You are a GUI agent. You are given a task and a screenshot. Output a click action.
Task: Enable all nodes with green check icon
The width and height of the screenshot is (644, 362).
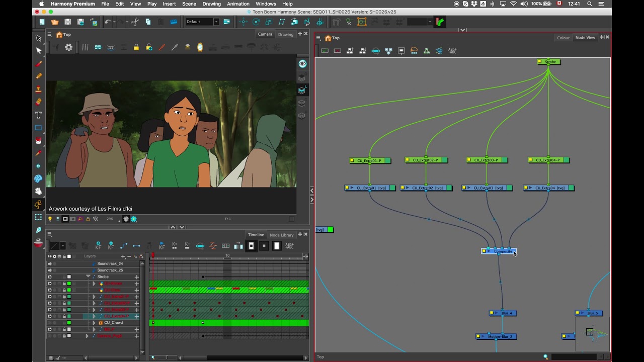(x=325, y=51)
